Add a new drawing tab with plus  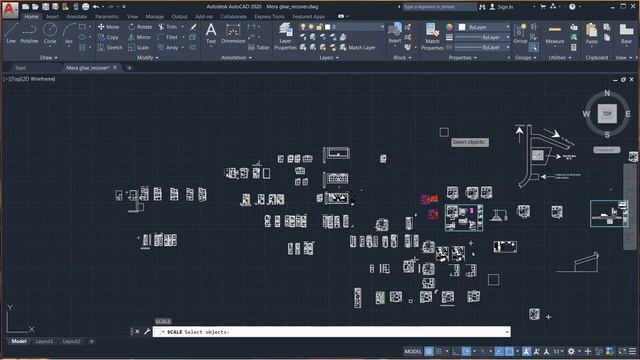coord(129,68)
